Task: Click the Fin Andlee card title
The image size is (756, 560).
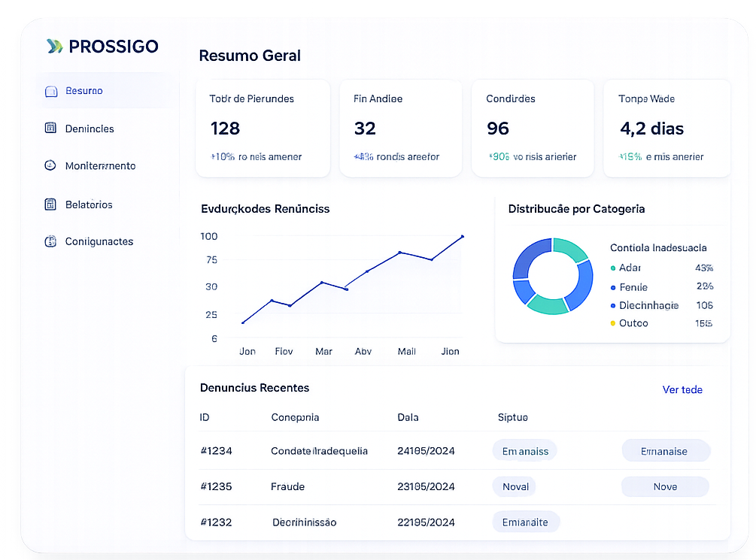Action: coord(378,98)
